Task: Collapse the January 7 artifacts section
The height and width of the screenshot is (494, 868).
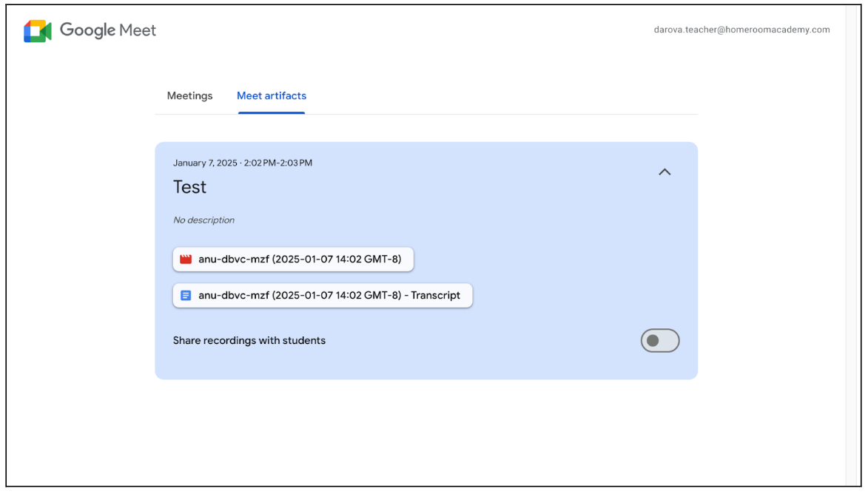Action: point(664,172)
